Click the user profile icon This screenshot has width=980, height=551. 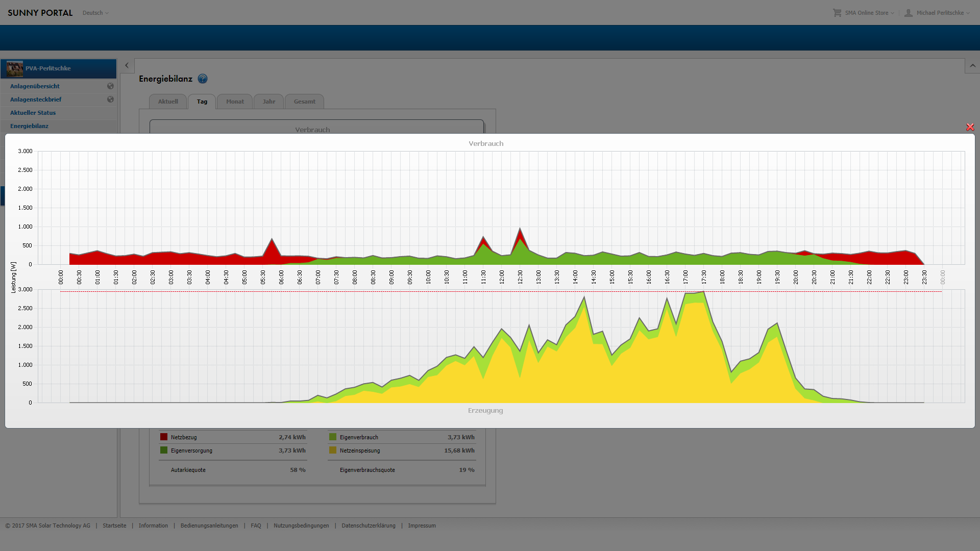[909, 13]
